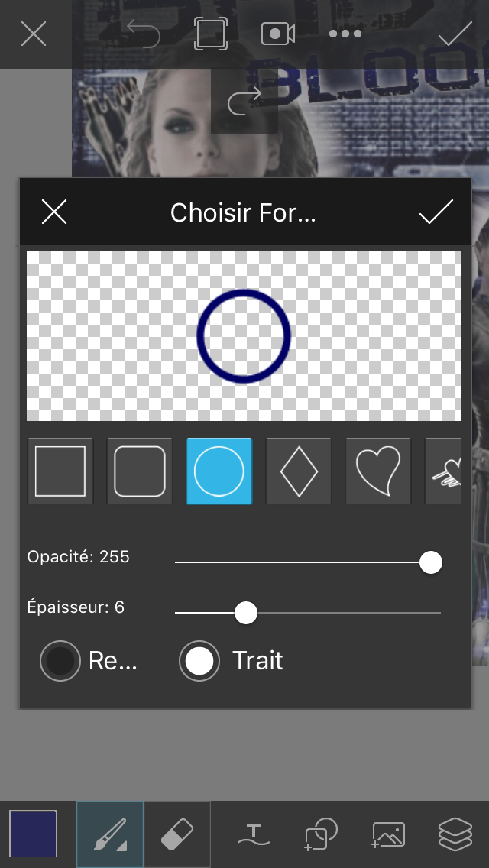Screen dimensions: 489x868
Task: Open the text tool
Action: point(254,834)
